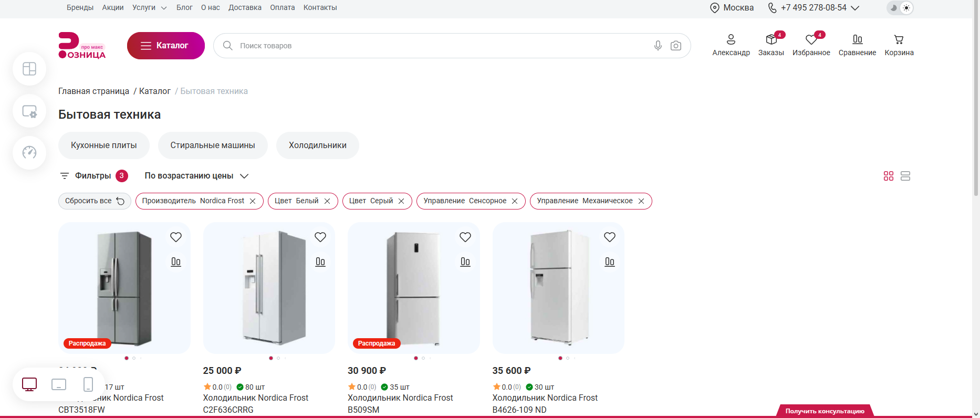This screenshot has width=980, height=418.
Task: Click the price 35 600 ₽
Action: coord(512,371)
